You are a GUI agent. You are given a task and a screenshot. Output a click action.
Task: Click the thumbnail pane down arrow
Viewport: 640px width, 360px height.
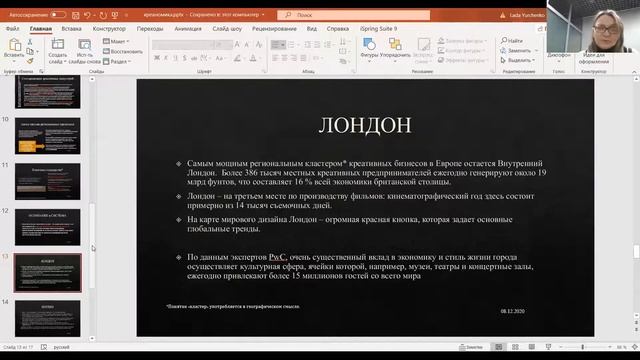[x=92, y=338]
